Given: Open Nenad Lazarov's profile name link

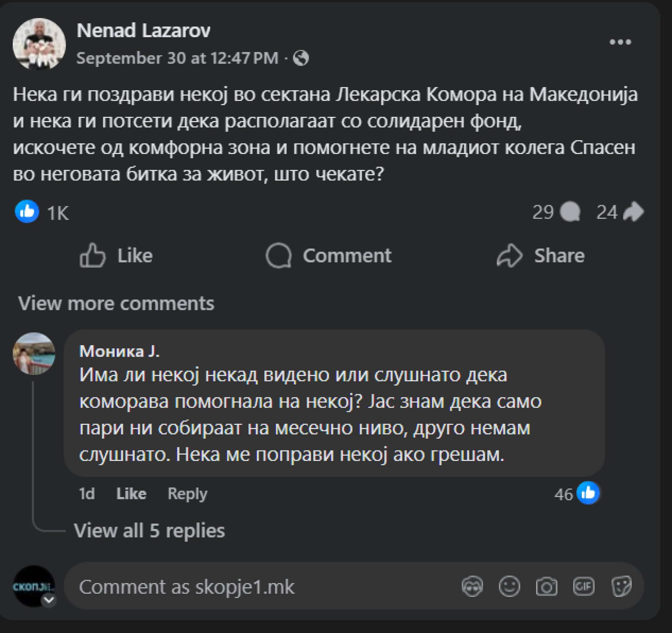Looking at the screenshot, I should (x=143, y=31).
